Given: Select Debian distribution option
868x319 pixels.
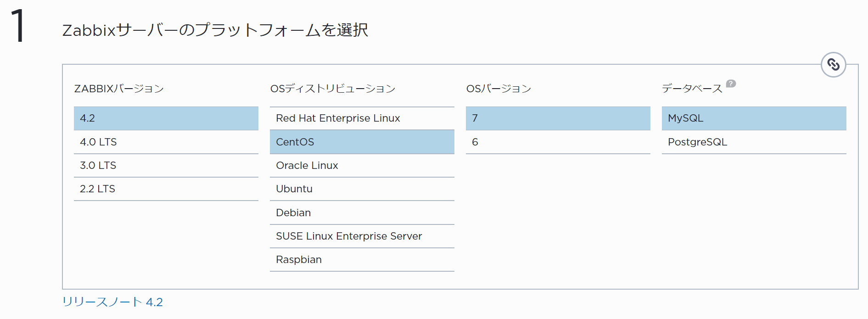Looking at the screenshot, I should coord(362,213).
